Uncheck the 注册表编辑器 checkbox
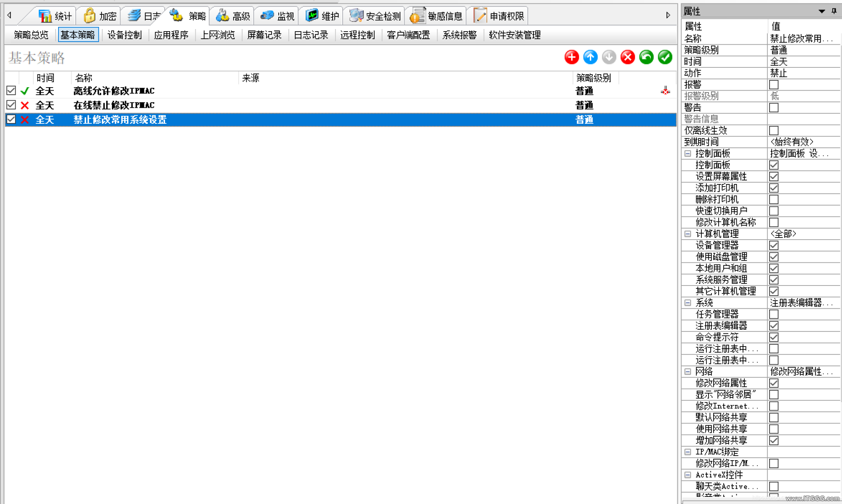 (774, 325)
